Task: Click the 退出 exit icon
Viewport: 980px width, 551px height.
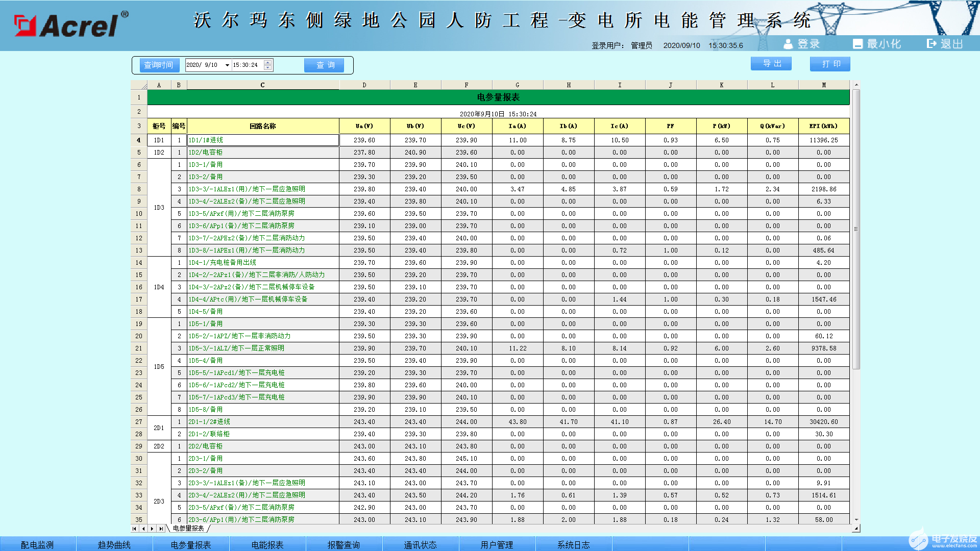Action: pyautogui.click(x=932, y=44)
